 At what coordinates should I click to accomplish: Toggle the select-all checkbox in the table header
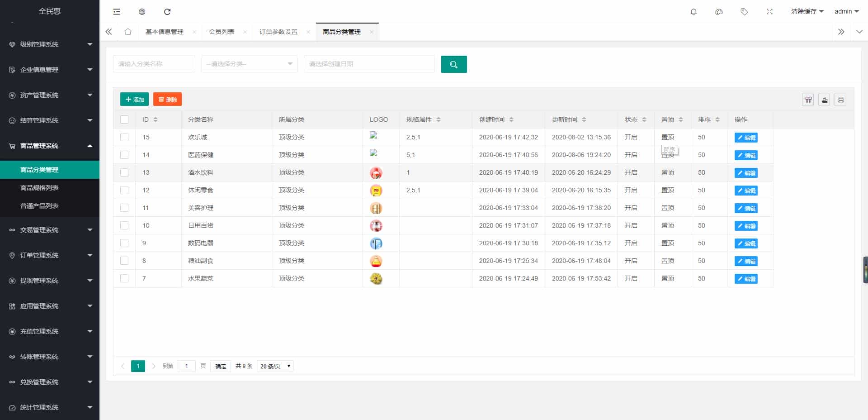point(124,119)
